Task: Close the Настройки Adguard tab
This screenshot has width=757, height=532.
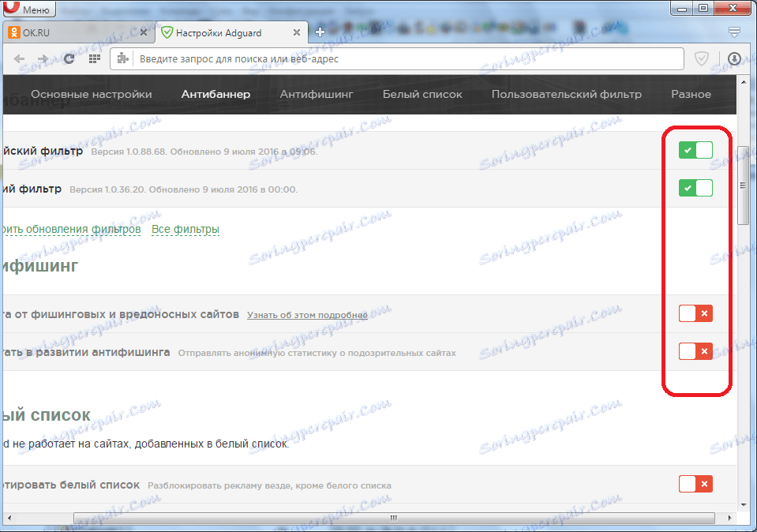Action: [297, 32]
